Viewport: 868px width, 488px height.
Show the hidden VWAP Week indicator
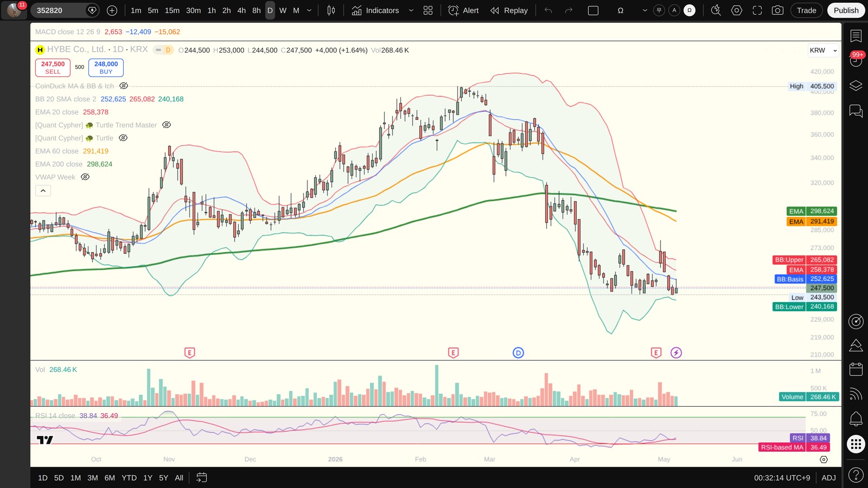coord(85,177)
